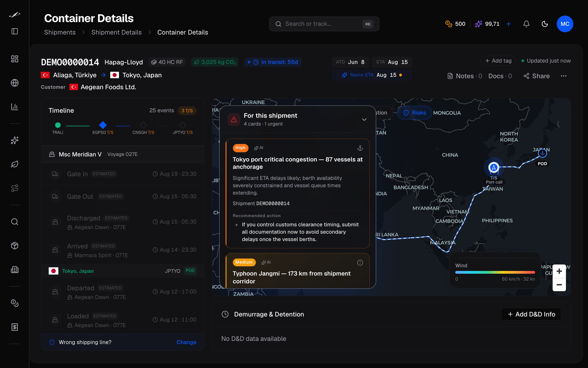Click the Wrong shipping line shield icon
This screenshot has width=588, height=368.
(52, 342)
